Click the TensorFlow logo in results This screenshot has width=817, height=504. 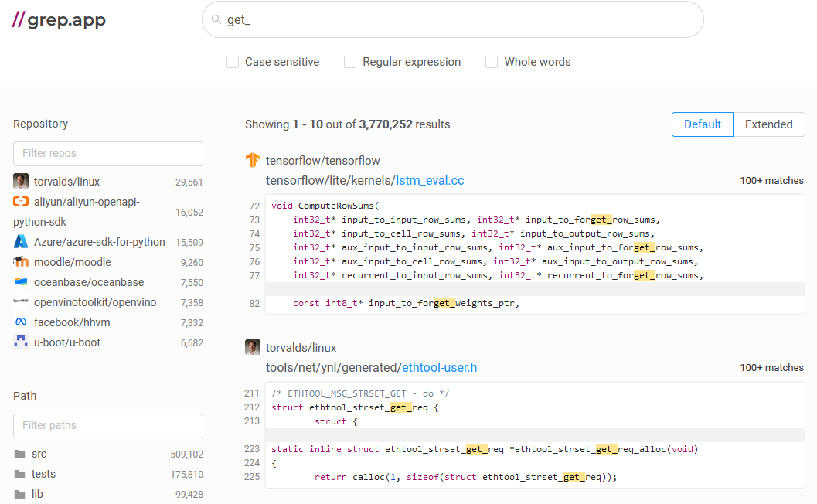(x=253, y=160)
